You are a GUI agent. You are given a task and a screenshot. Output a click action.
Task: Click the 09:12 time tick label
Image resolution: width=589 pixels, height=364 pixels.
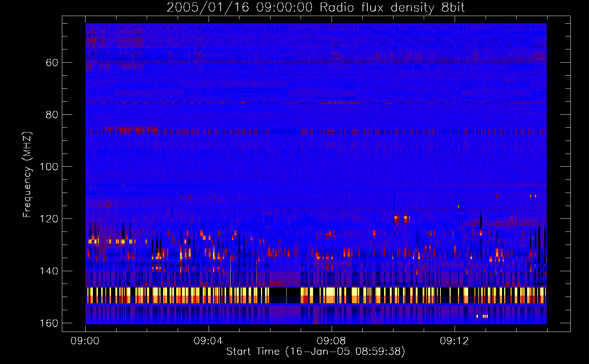click(x=454, y=341)
